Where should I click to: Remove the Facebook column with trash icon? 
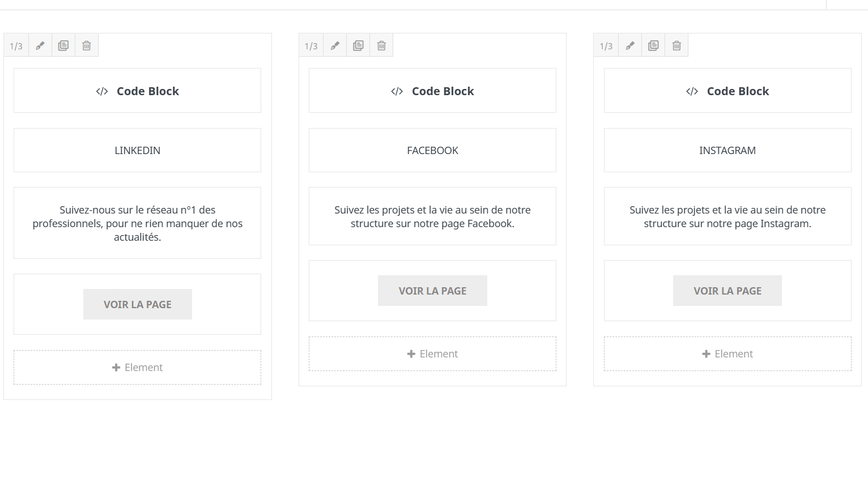[x=381, y=46]
